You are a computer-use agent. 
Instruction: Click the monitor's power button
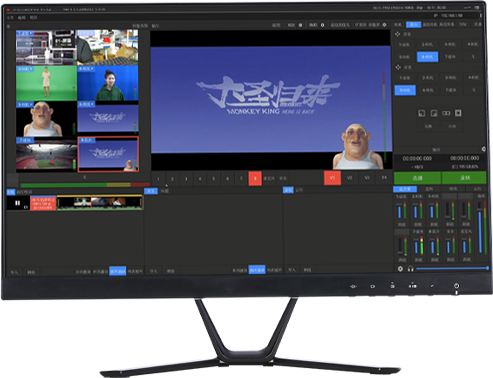tap(456, 286)
